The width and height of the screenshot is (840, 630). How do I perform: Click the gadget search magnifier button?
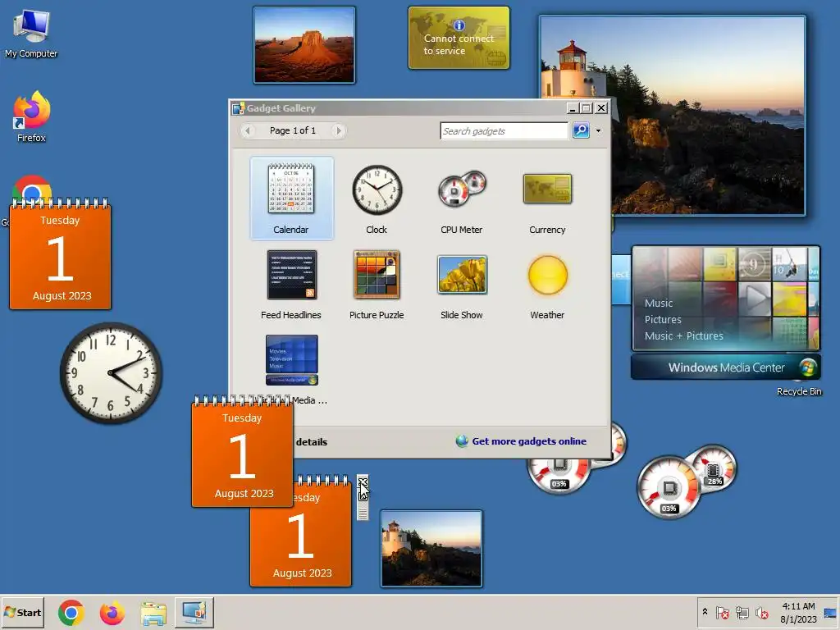click(581, 130)
